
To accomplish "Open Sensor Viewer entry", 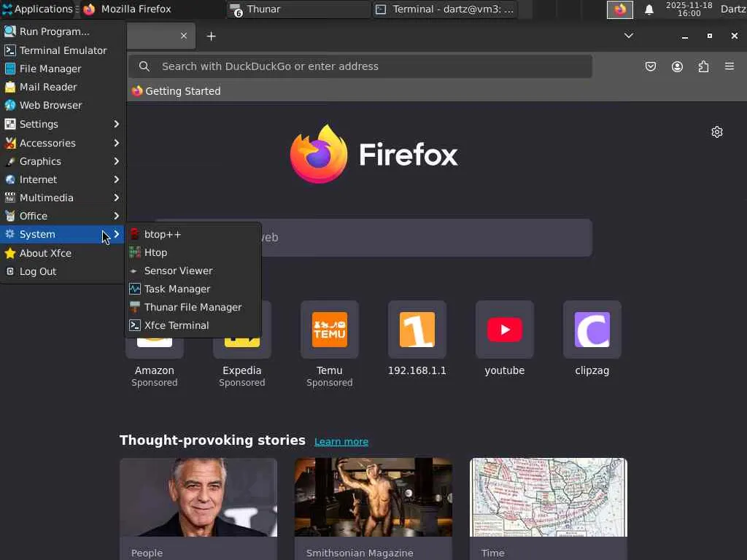I will (x=193, y=271).
